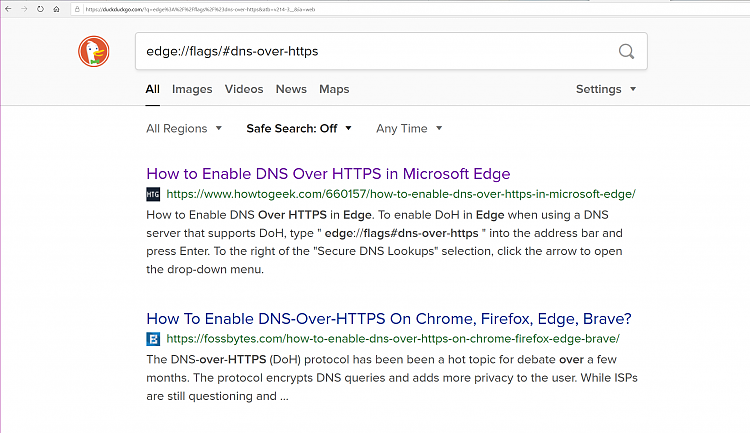Click the howtogeek.com result URL
Viewport: 750px width, 433px height.
tap(401, 194)
